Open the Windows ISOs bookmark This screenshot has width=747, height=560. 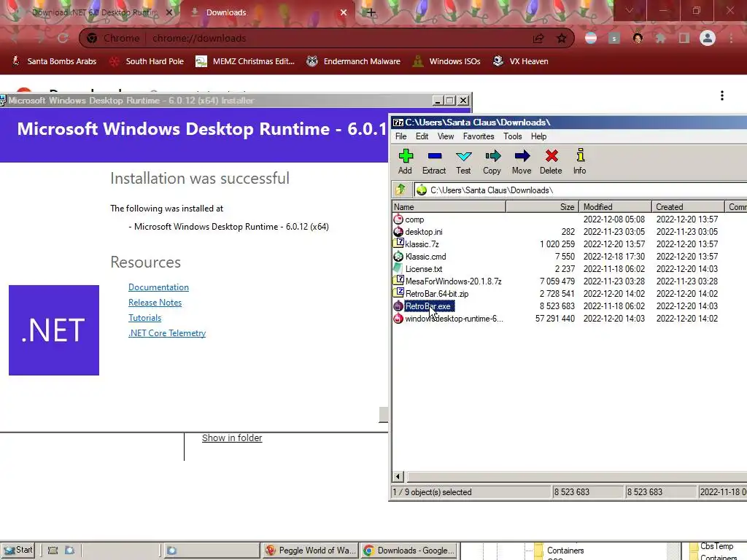tap(446, 61)
